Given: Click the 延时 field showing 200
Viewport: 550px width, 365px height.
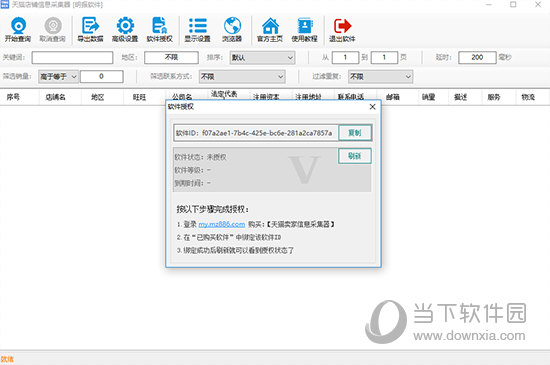Looking at the screenshot, I should [x=477, y=58].
